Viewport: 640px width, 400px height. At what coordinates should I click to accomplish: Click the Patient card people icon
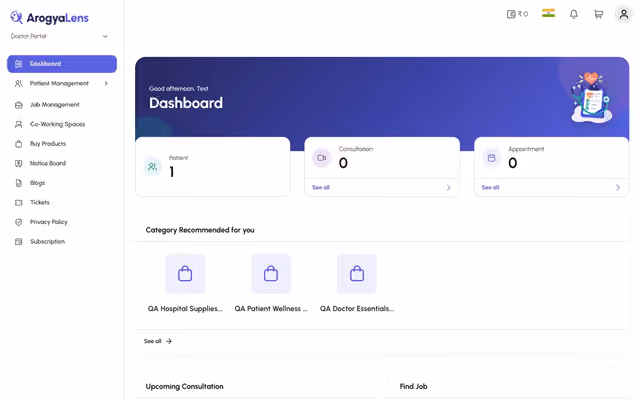pos(152,167)
